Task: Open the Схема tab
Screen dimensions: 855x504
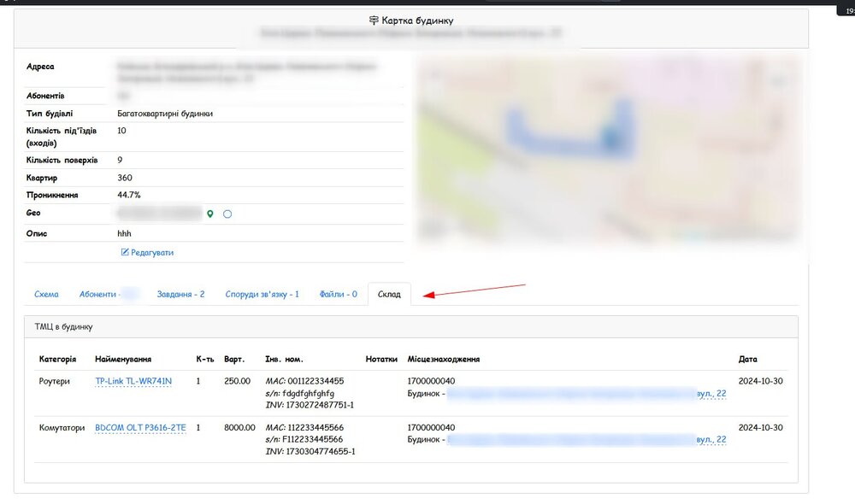Action: 46,294
